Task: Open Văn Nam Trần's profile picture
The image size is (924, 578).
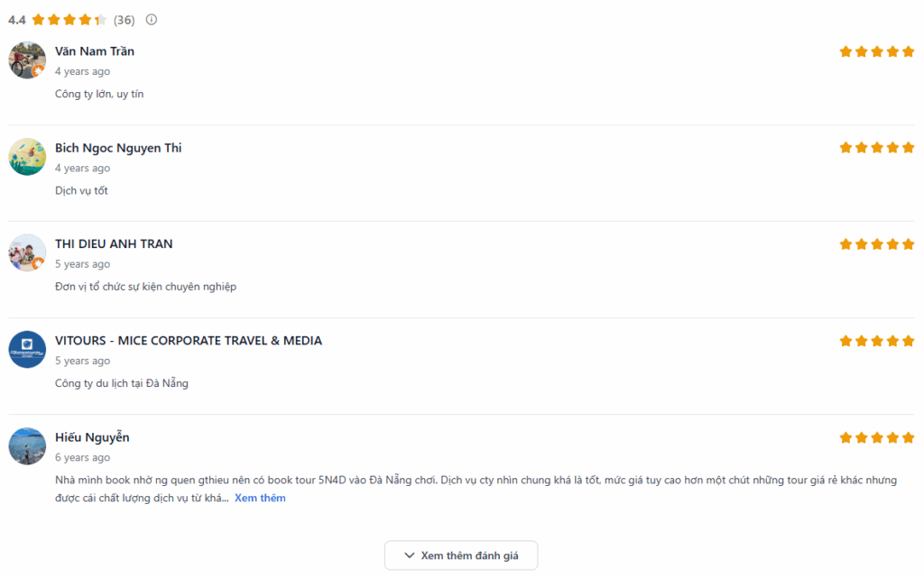Action: tap(27, 60)
